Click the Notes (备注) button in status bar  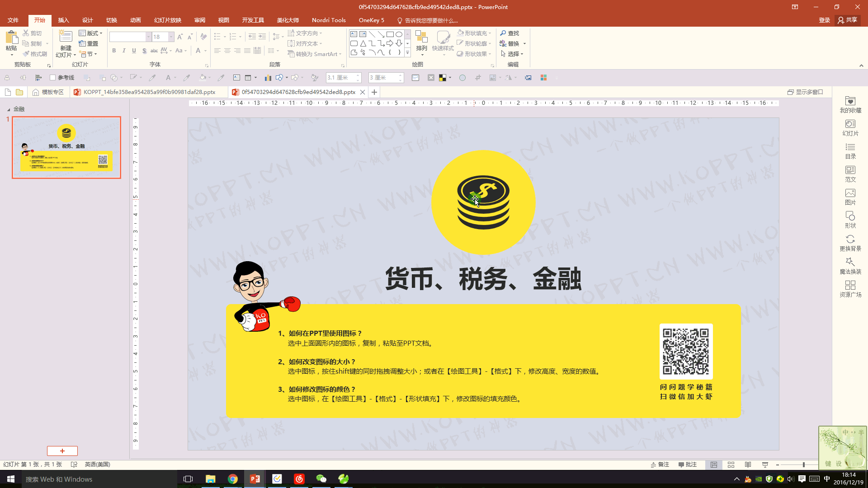point(660,465)
